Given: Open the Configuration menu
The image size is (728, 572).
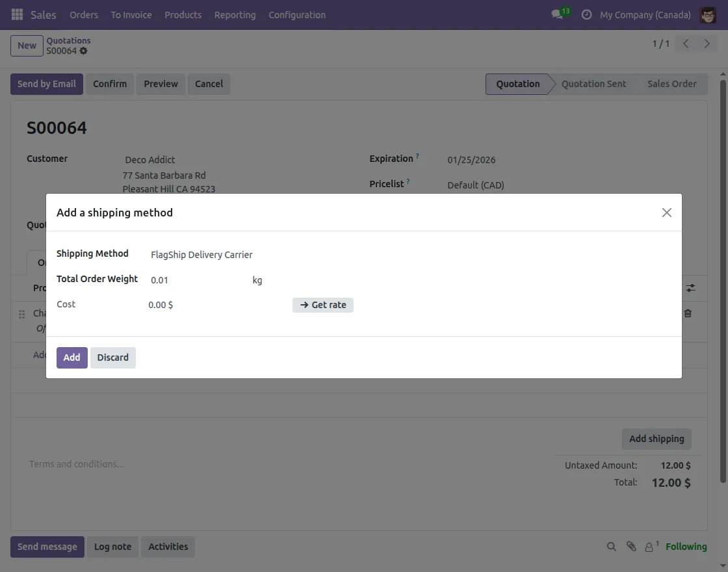Looking at the screenshot, I should (296, 14).
